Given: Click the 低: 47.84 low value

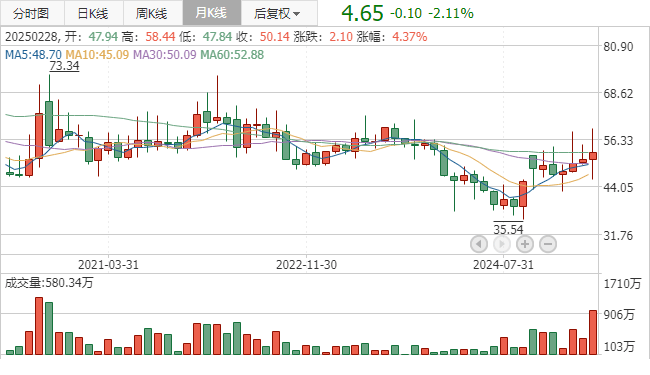Looking at the screenshot, I should pyautogui.click(x=206, y=37).
